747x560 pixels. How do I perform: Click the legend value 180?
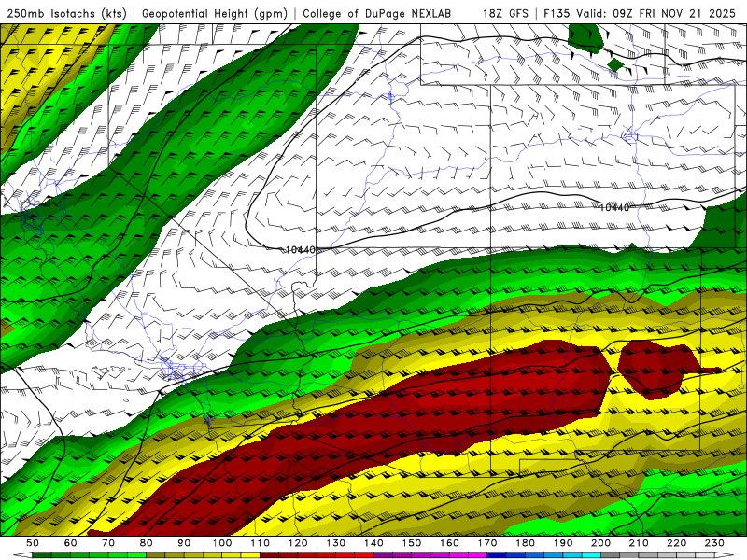click(x=525, y=543)
